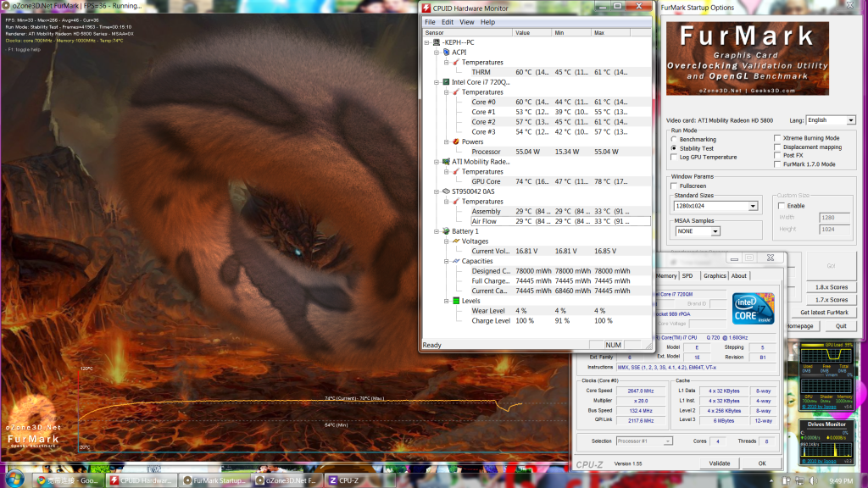Open the Standard Sizes 1280x1024 dropdown

point(715,206)
